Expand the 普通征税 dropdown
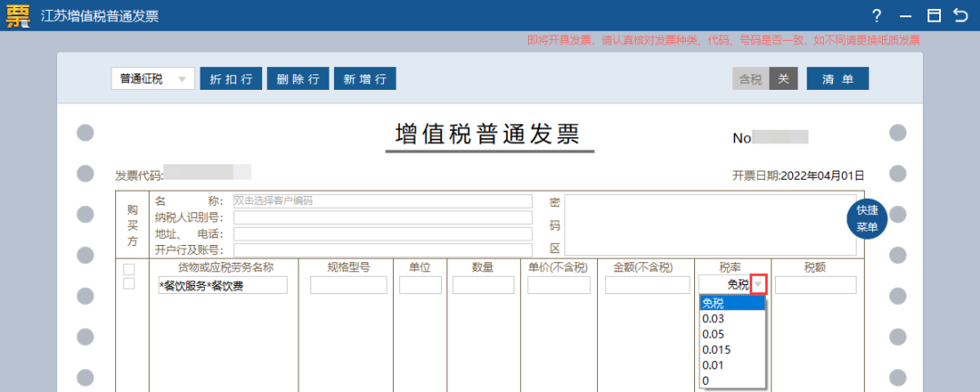 152,79
